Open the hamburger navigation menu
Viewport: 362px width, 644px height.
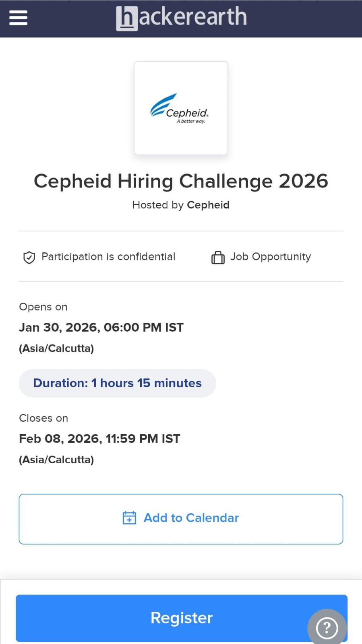click(x=18, y=18)
